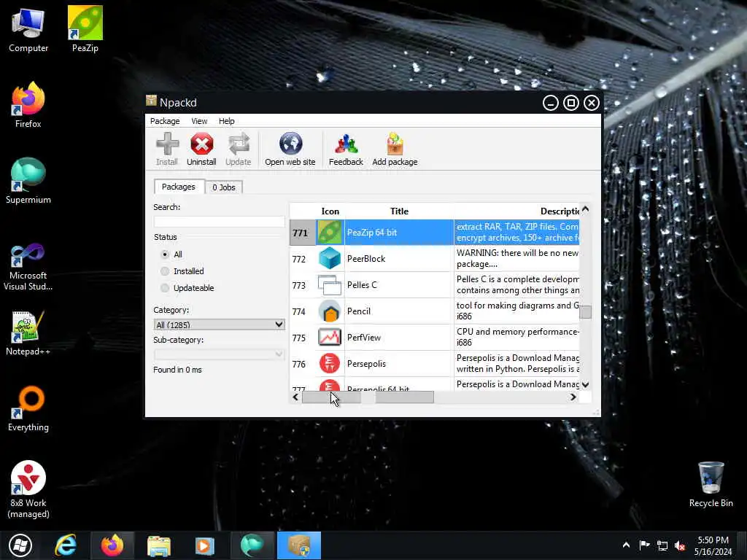Open web site globe icon
This screenshot has height=560, width=747.
pyautogui.click(x=290, y=144)
